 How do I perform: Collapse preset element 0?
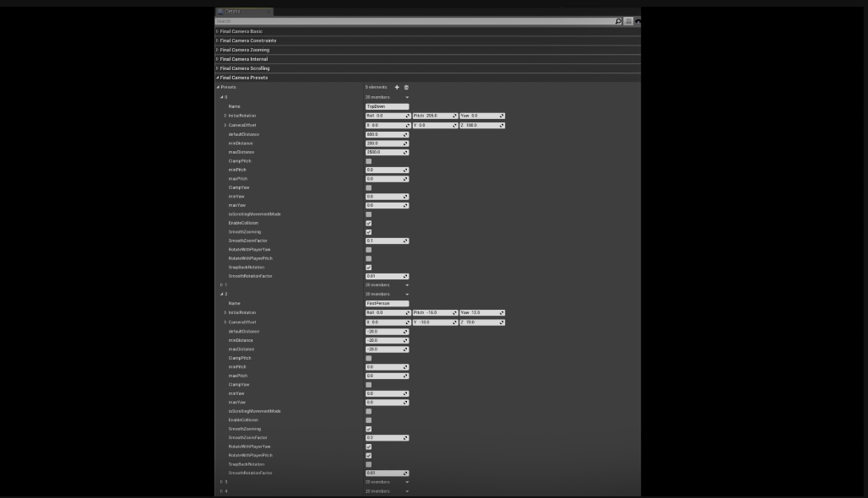point(222,97)
